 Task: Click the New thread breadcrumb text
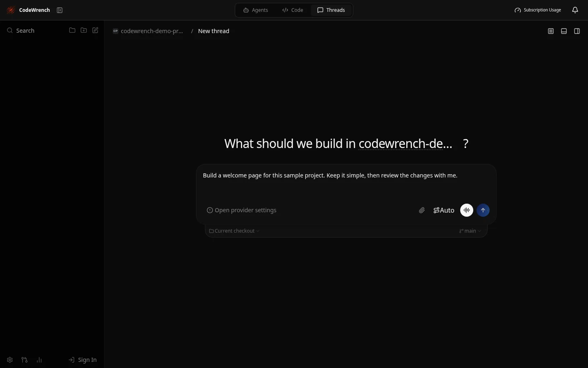[214, 31]
